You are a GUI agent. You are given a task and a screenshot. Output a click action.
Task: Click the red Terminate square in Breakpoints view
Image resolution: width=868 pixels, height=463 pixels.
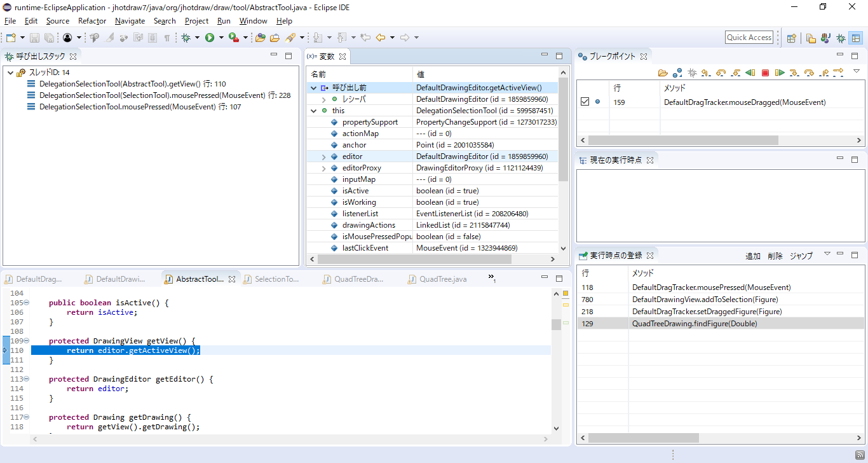[x=765, y=73]
